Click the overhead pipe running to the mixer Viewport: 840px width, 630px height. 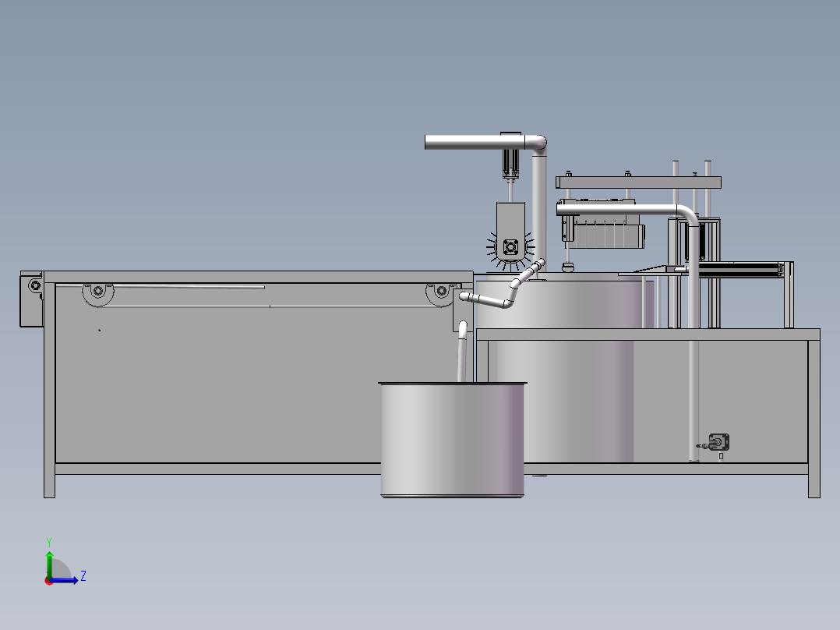click(x=468, y=142)
